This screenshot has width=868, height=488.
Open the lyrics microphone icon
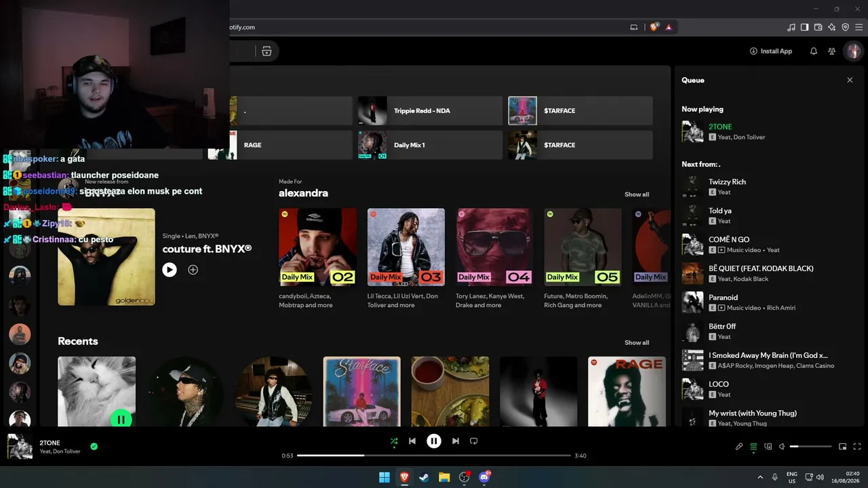[739, 447]
